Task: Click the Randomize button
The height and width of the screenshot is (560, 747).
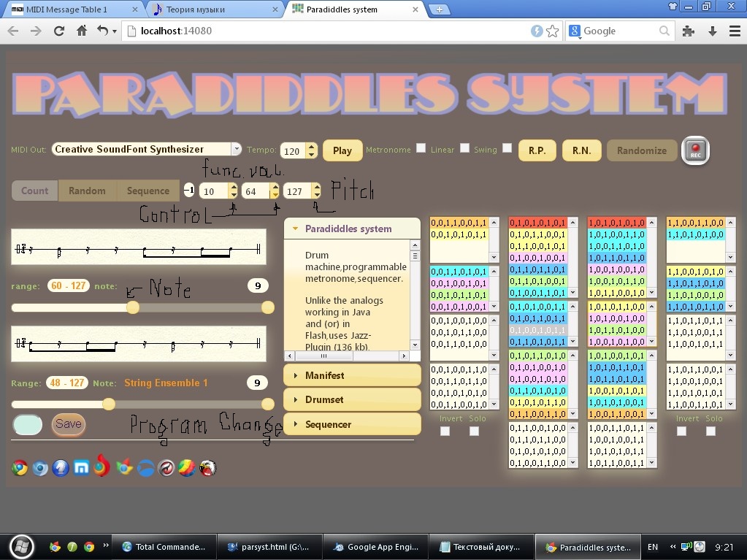Action: coord(641,150)
